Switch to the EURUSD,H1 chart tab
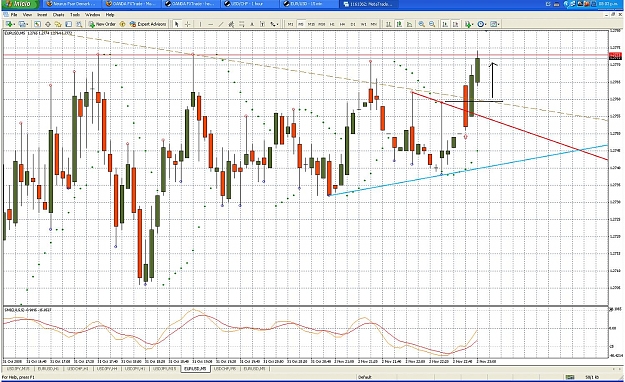This screenshot has width=625, height=382. coord(48,369)
